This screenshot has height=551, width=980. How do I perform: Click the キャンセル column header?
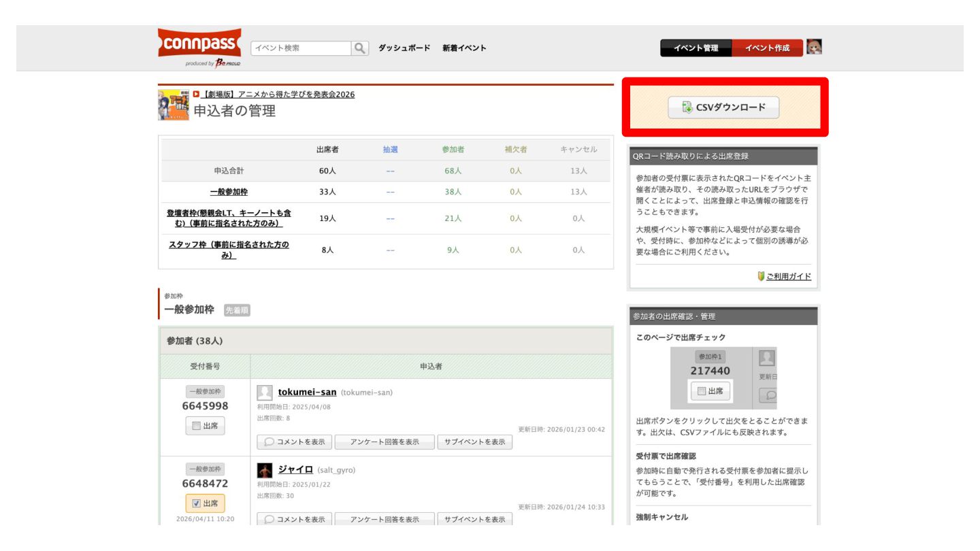578,150
